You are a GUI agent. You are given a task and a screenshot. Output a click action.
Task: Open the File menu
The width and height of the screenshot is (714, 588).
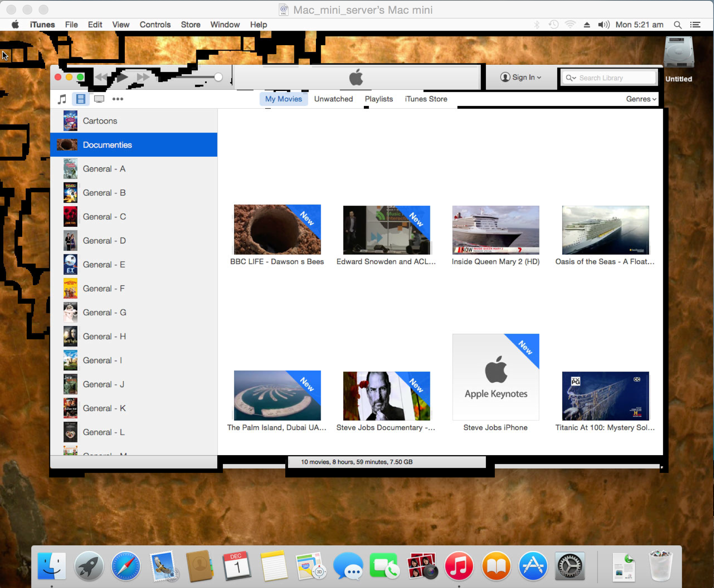(x=71, y=25)
